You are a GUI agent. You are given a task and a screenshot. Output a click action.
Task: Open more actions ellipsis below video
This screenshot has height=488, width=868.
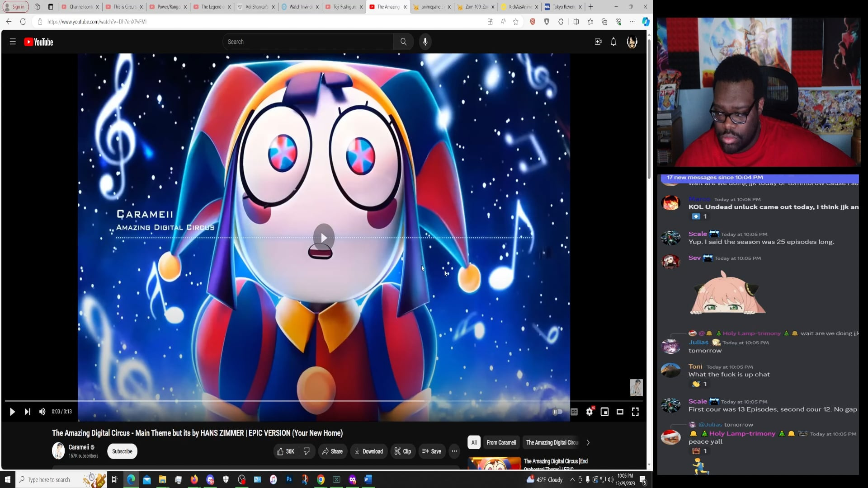click(454, 451)
